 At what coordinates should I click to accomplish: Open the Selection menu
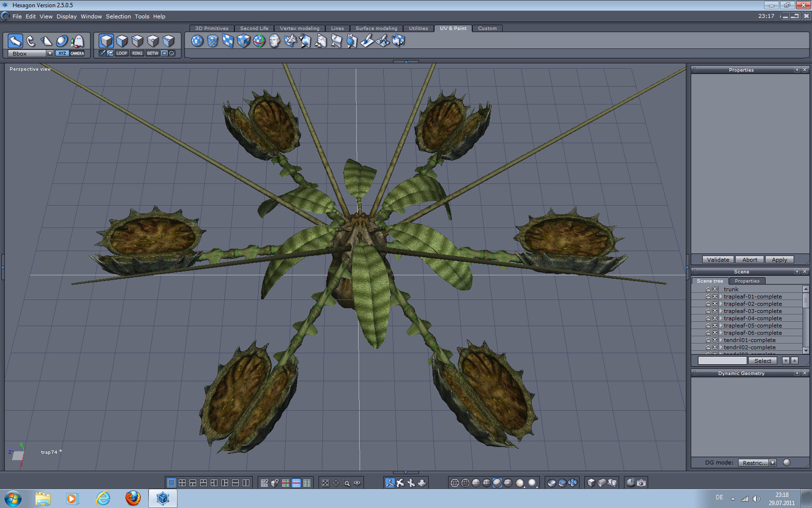pyautogui.click(x=118, y=16)
